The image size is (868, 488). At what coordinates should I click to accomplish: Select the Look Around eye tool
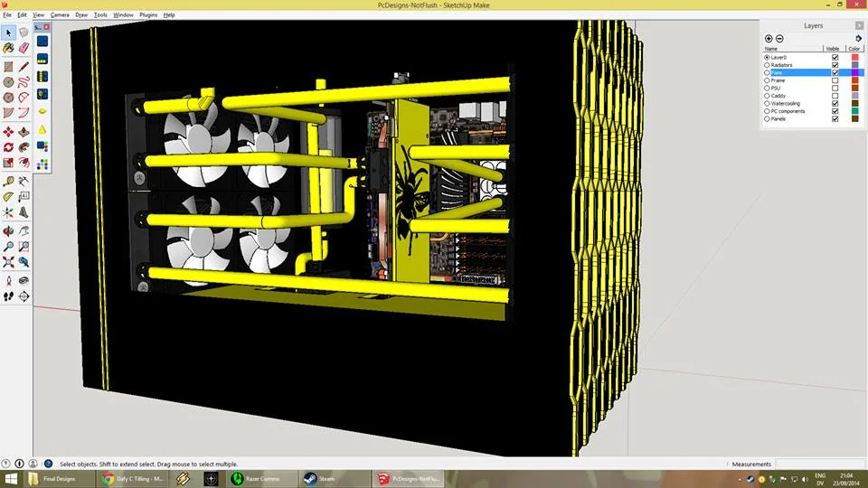[24, 281]
